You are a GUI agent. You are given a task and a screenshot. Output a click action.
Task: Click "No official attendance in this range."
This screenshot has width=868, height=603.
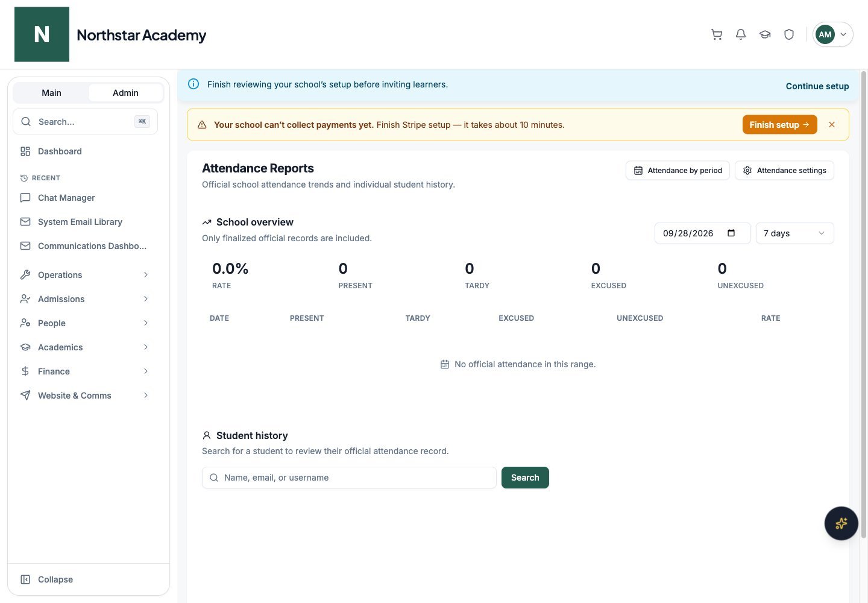[525, 364]
